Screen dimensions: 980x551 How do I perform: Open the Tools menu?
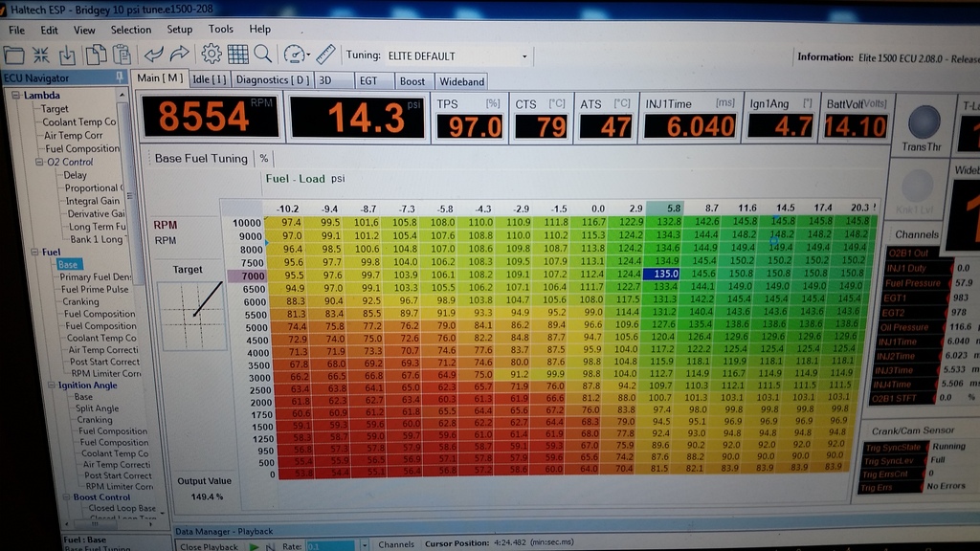coord(221,29)
